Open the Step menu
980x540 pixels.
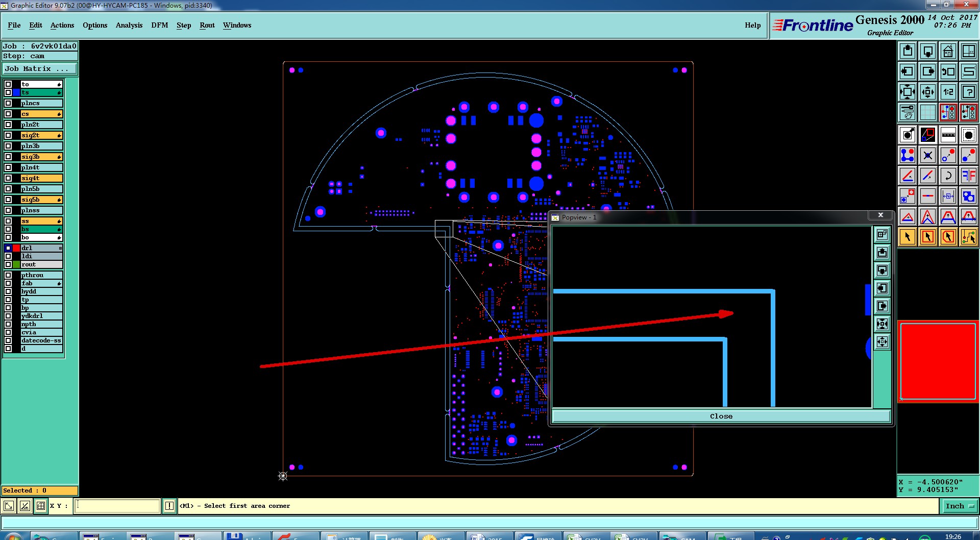pos(184,25)
